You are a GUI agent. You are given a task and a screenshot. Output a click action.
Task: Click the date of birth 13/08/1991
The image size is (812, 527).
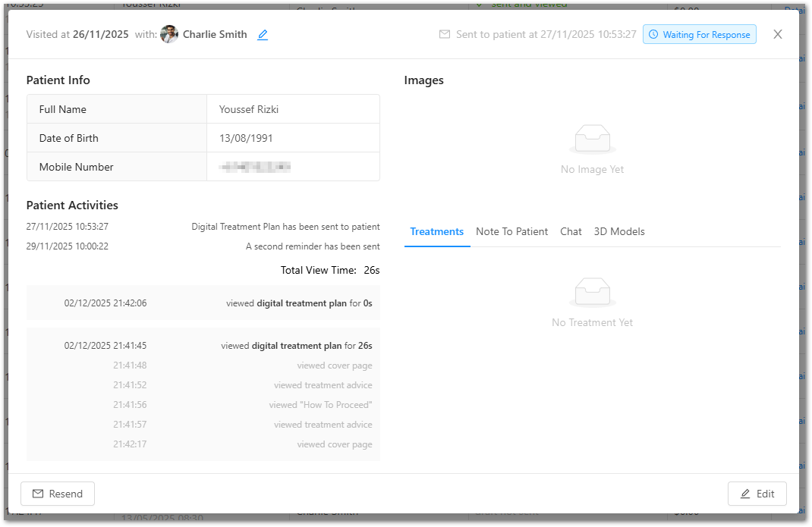pos(246,138)
